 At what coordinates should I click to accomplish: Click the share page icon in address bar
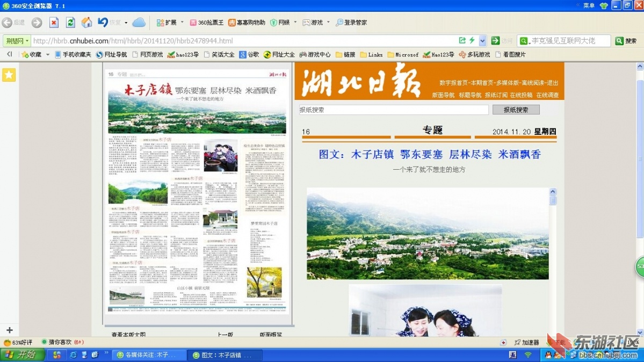pos(462,40)
